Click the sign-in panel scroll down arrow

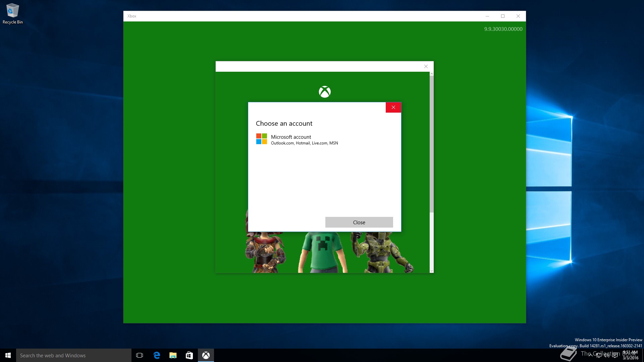tap(431, 270)
